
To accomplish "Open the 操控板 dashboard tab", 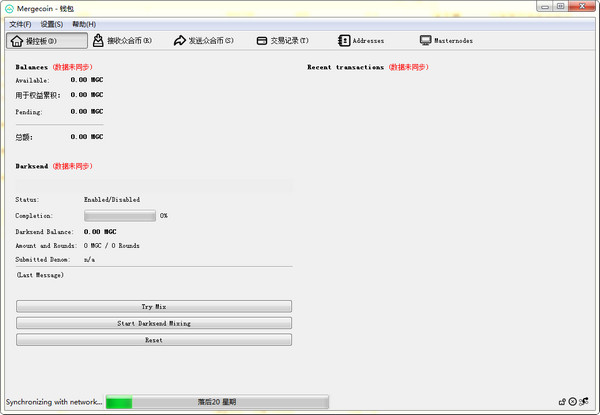I will pos(47,41).
